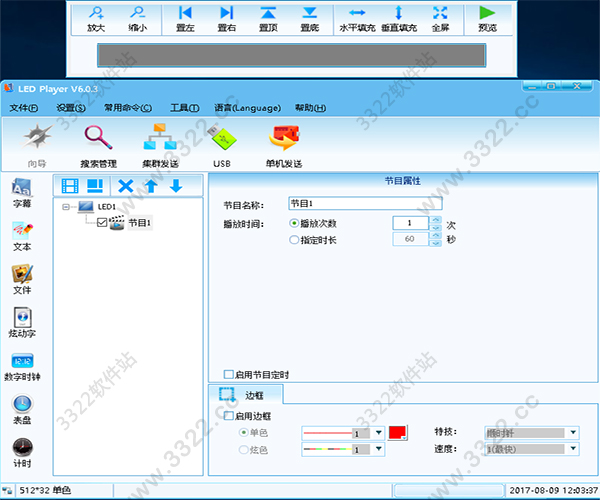The width and height of the screenshot is (600, 500).
Task: Select 节目1 in the tree
Action: click(140, 223)
